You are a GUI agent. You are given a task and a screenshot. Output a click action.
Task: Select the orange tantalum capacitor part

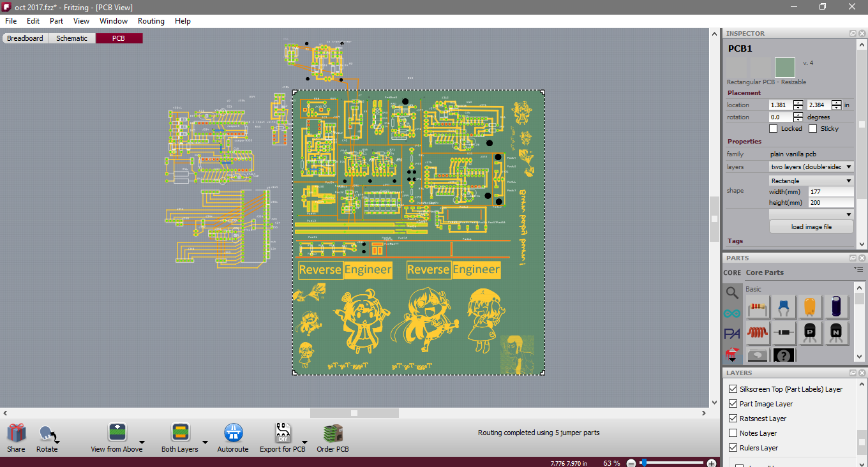[810, 307]
